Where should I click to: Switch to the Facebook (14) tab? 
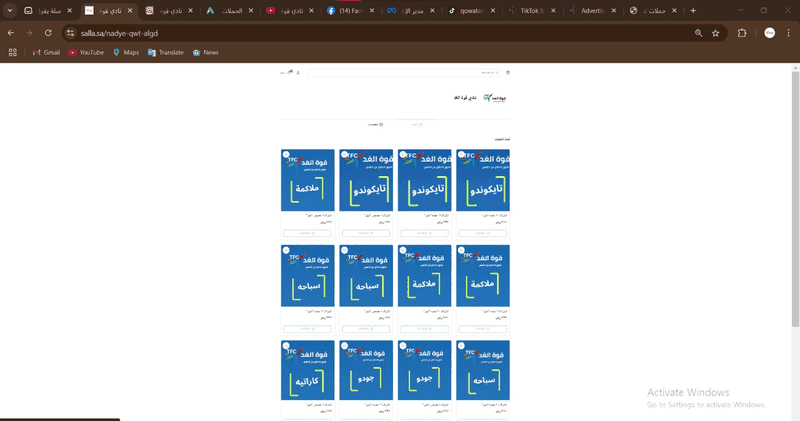pos(351,10)
